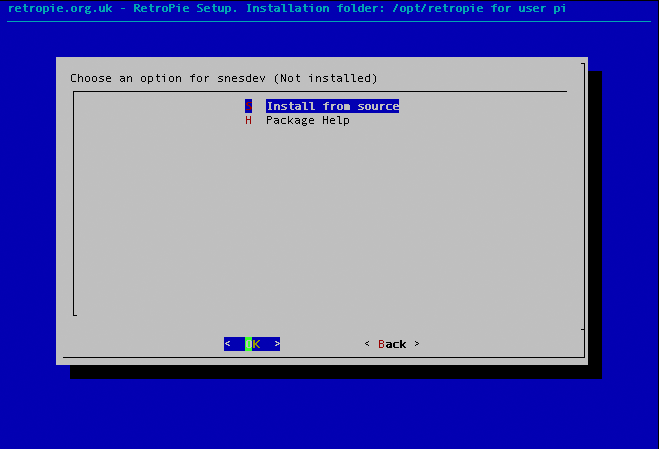Click the 'S' shortcut tag
The height and width of the screenshot is (449, 659).
point(248,106)
